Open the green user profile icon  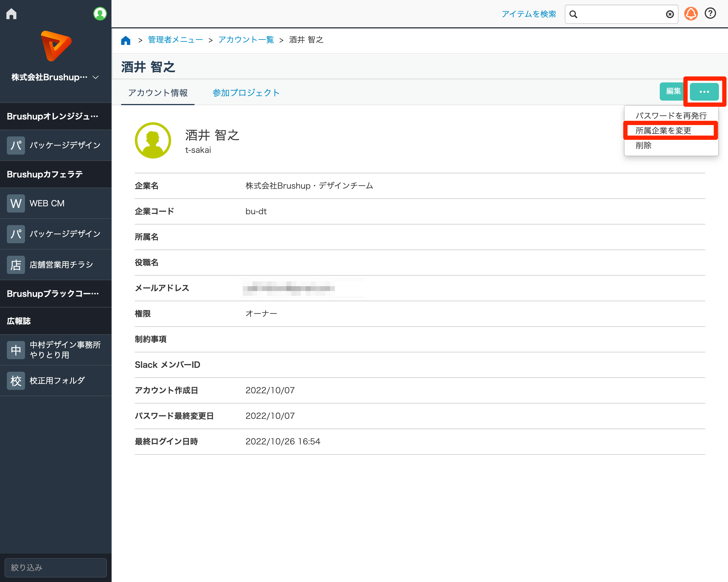[x=100, y=14]
